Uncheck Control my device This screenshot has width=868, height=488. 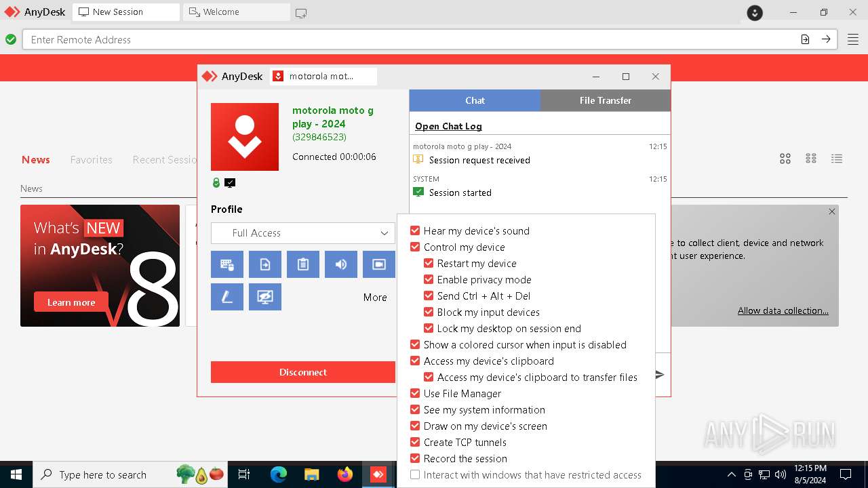coord(415,247)
